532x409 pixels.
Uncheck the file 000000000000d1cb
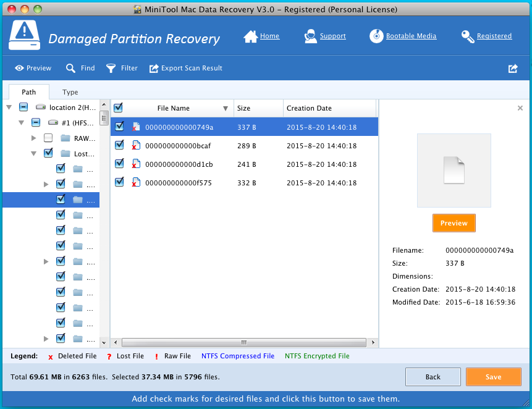coord(119,163)
